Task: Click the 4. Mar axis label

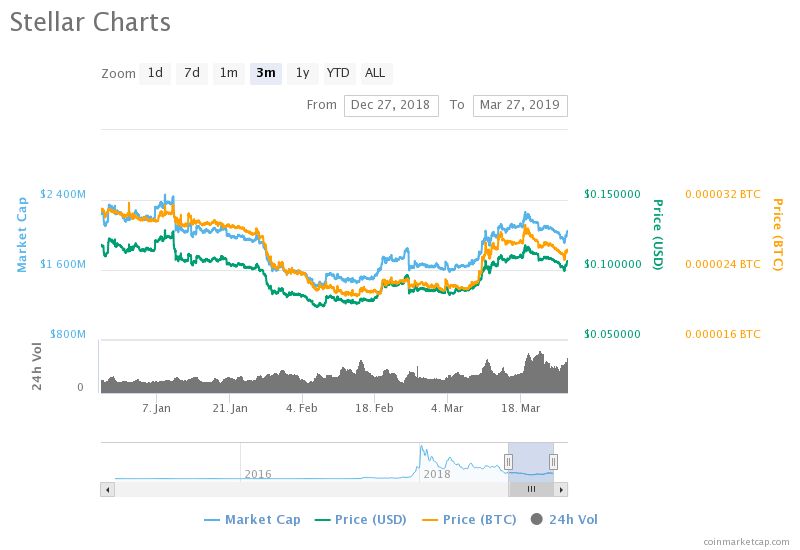Action: pos(447,409)
